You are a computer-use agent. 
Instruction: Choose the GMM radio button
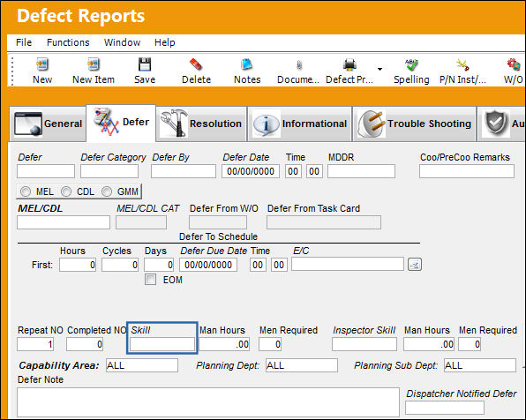click(107, 191)
